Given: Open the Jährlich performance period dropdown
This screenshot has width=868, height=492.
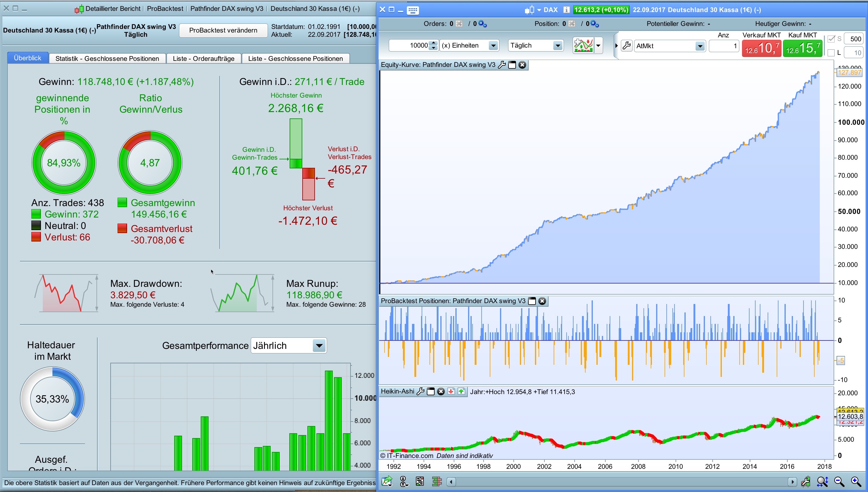Looking at the screenshot, I should pos(319,346).
